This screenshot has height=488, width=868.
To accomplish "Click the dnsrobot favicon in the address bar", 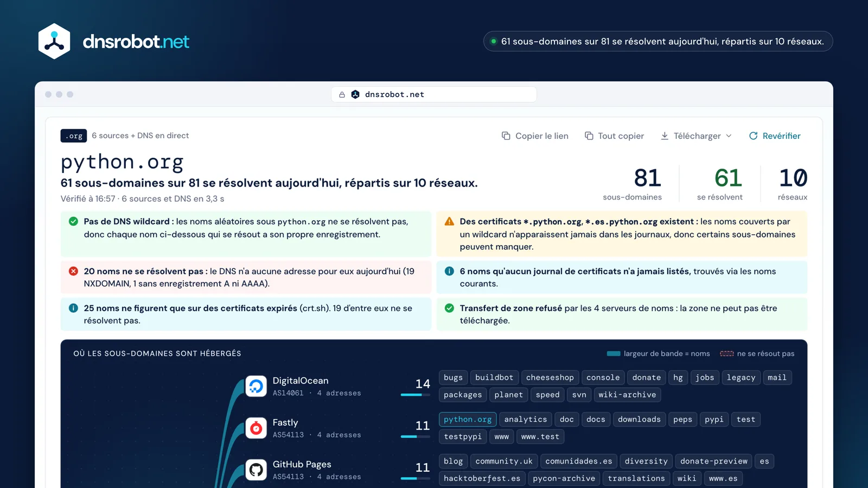I will [x=355, y=94].
